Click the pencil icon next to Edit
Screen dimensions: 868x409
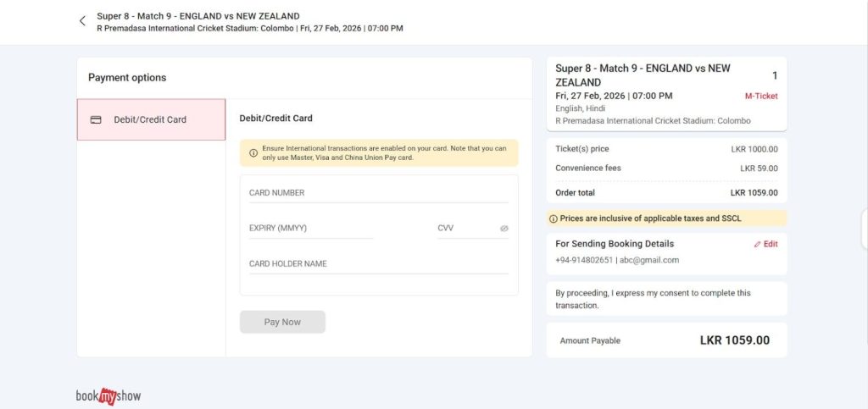tap(758, 244)
